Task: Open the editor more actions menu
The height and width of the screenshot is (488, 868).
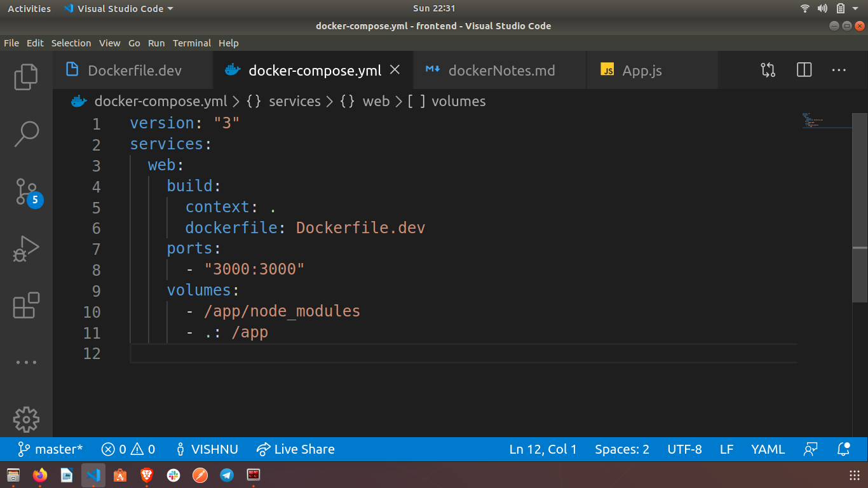Action: click(x=839, y=70)
